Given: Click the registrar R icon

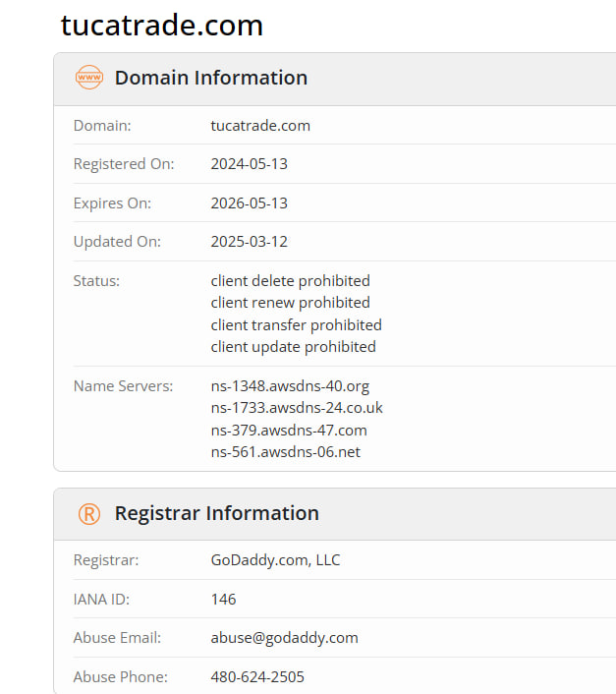Looking at the screenshot, I should point(89,514).
